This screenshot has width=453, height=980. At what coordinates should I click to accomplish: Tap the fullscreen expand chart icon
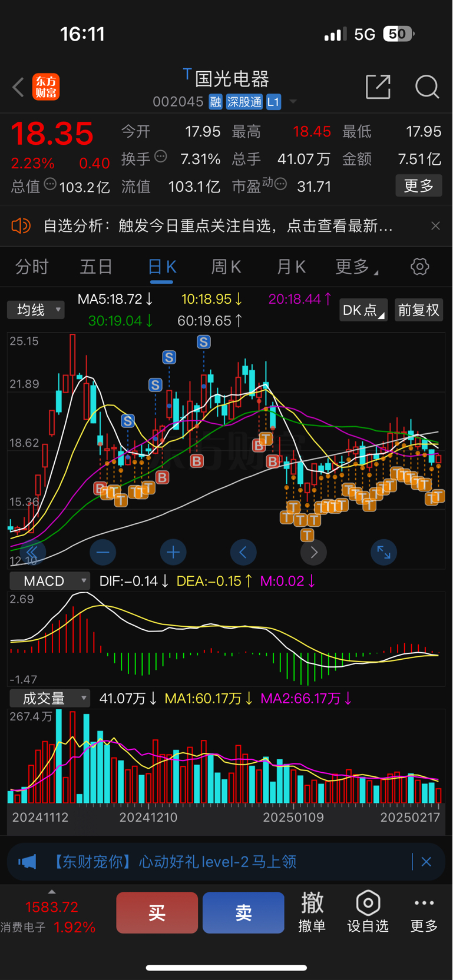[x=383, y=552]
